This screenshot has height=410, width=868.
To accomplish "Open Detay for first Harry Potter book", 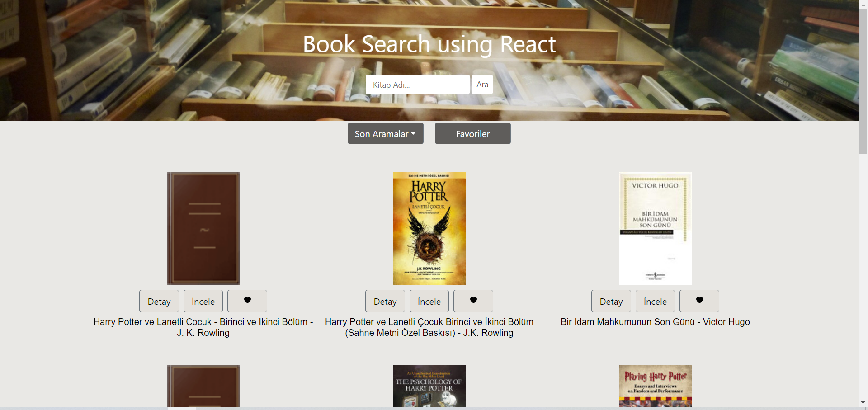I will click(159, 302).
